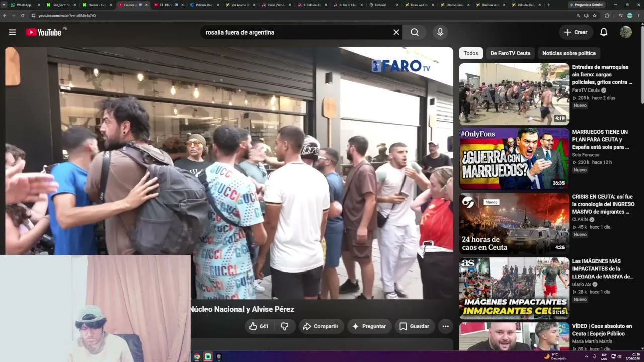644x362 pixels.
Task: Start voice search with the microphone
Action: [x=440, y=32]
